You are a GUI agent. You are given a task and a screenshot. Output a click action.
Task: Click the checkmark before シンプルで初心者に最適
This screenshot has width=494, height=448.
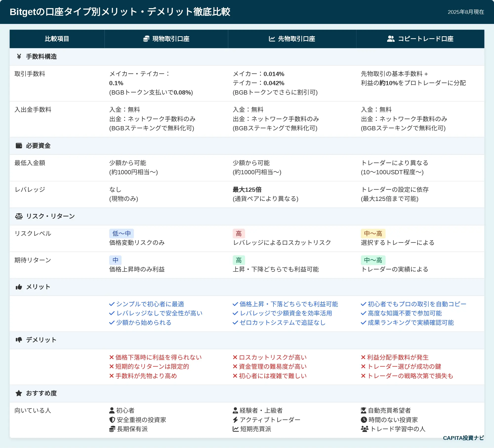click(x=112, y=304)
